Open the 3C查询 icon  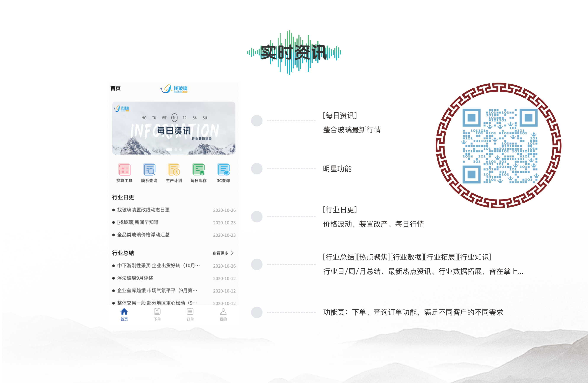point(223,169)
